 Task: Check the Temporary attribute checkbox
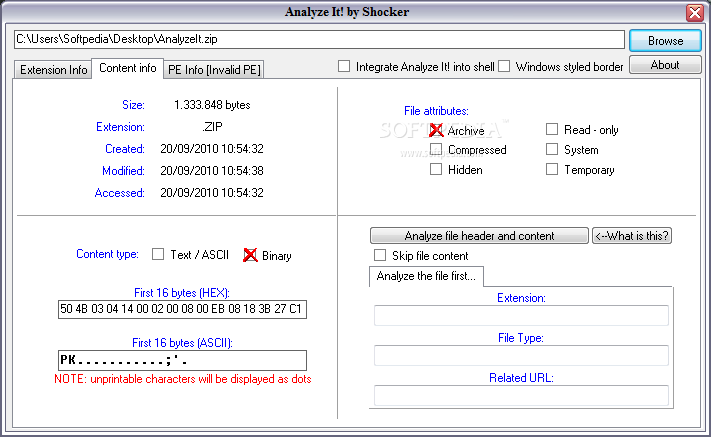(x=552, y=170)
